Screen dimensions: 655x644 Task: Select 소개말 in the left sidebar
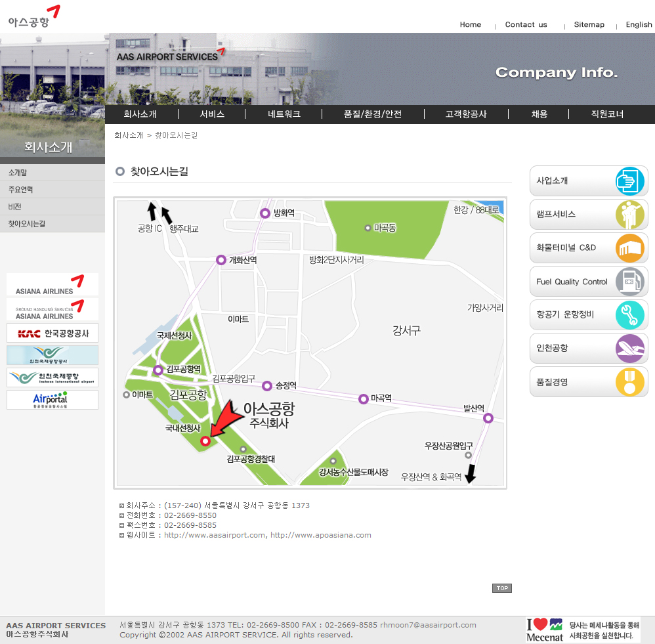click(x=18, y=173)
